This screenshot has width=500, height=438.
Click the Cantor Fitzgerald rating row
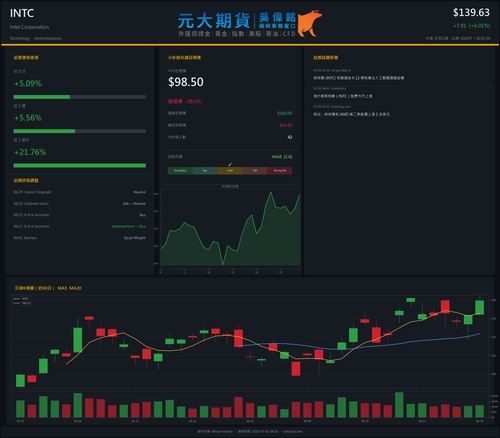click(x=80, y=192)
